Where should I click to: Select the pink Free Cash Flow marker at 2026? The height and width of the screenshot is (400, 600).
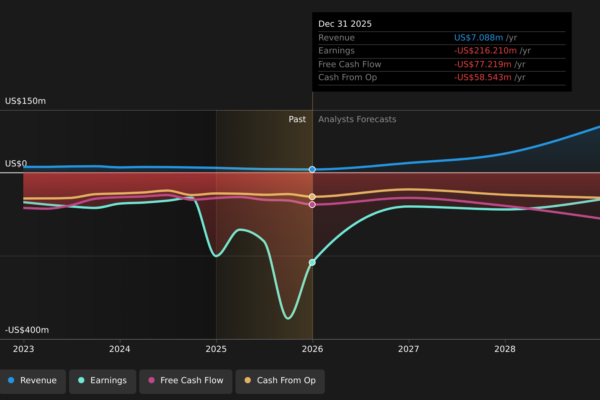pyautogui.click(x=312, y=204)
